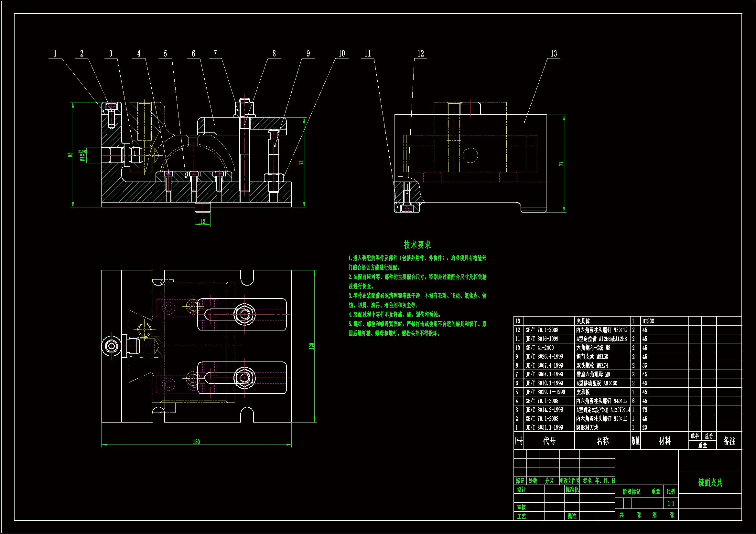Select JB/T 8031.1-1999 code in row 1

point(544,427)
